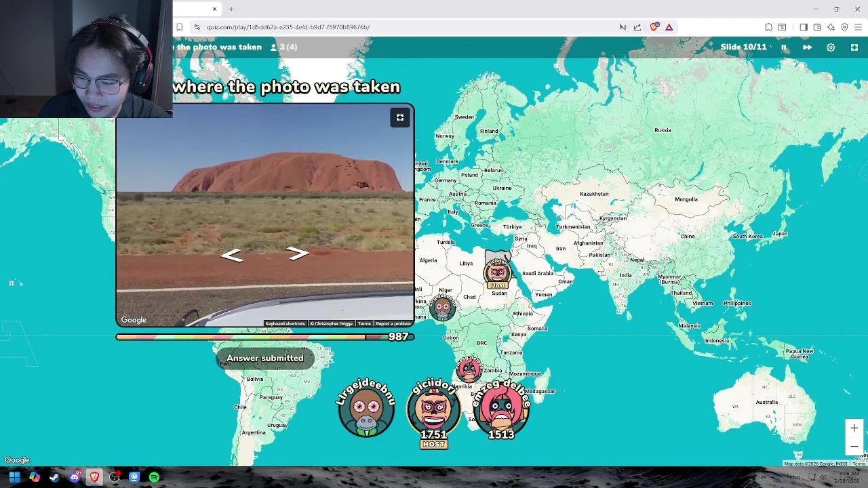Open OBS Studio from the taskbar
The height and width of the screenshot is (488, 868).
pos(115,477)
